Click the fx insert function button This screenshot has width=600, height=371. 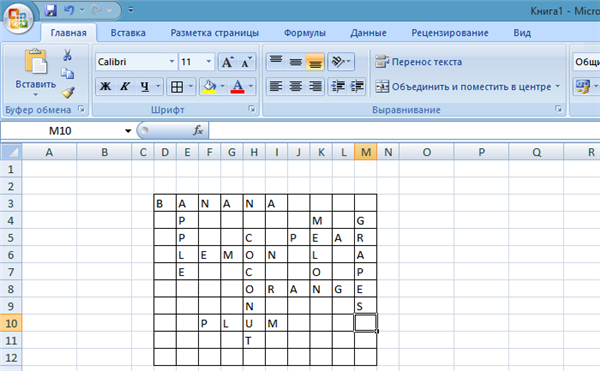tap(198, 131)
